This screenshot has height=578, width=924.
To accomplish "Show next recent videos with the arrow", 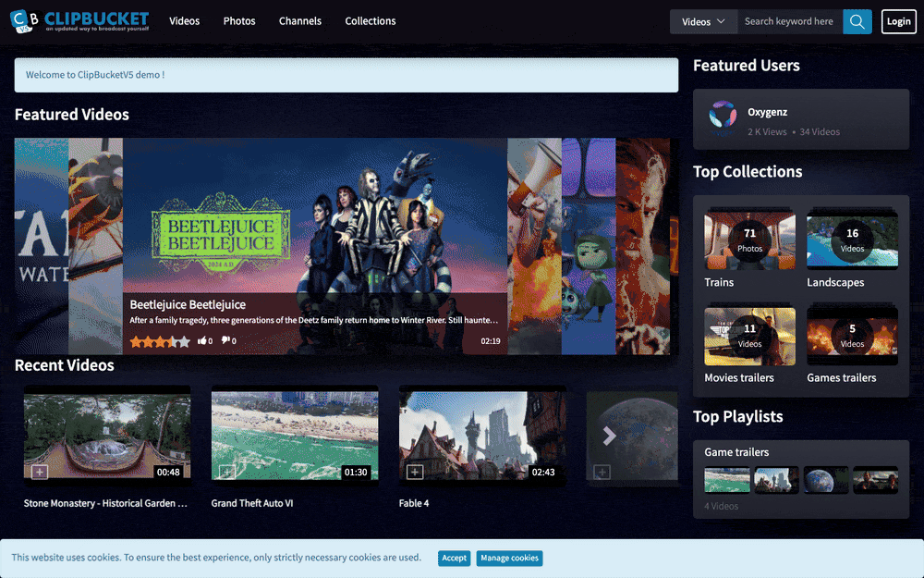I will tap(609, 436).
